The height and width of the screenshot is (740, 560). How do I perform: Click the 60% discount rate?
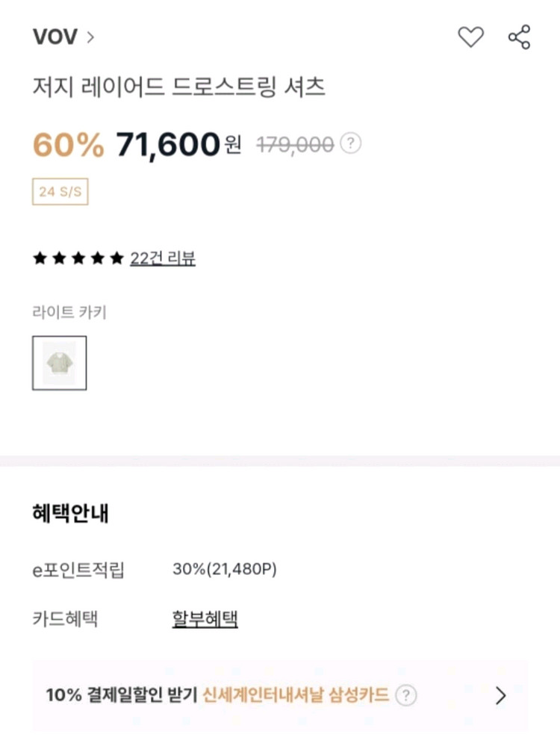point(69,145)
